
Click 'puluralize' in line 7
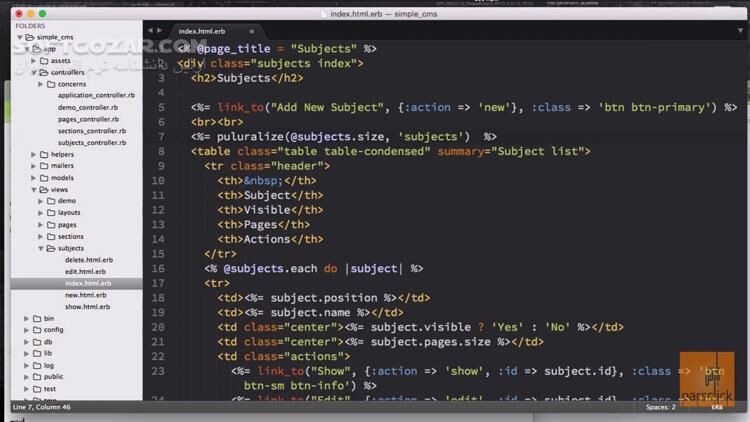250,137
